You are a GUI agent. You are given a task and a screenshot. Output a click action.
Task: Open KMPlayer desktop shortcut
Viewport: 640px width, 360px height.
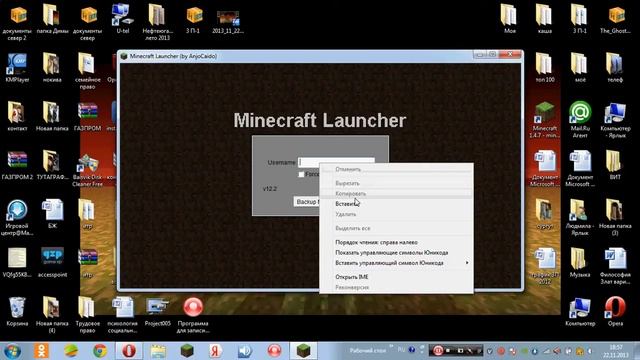pyautogui.click(x=17, y=68)
